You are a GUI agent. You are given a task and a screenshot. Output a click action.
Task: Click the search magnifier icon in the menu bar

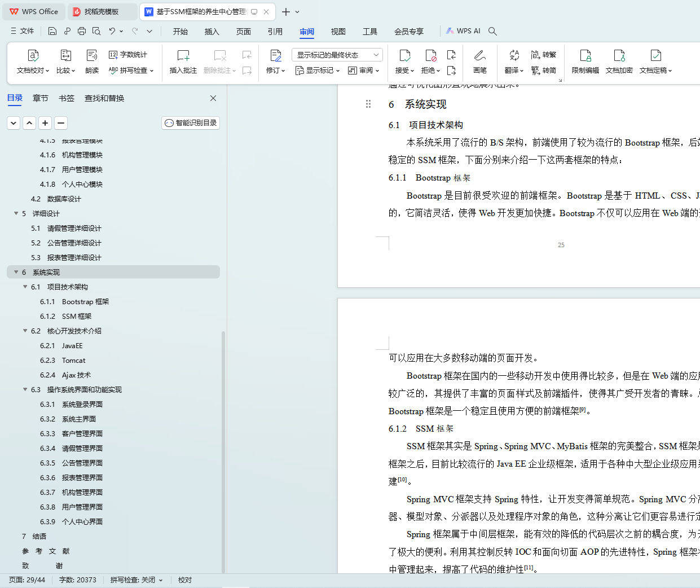(x=492, y=31)
